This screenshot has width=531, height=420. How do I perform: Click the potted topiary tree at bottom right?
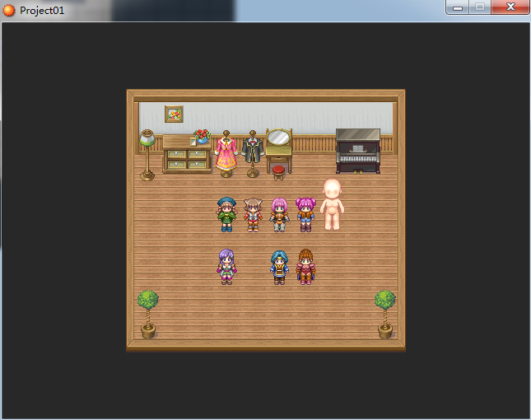[385, 315]
